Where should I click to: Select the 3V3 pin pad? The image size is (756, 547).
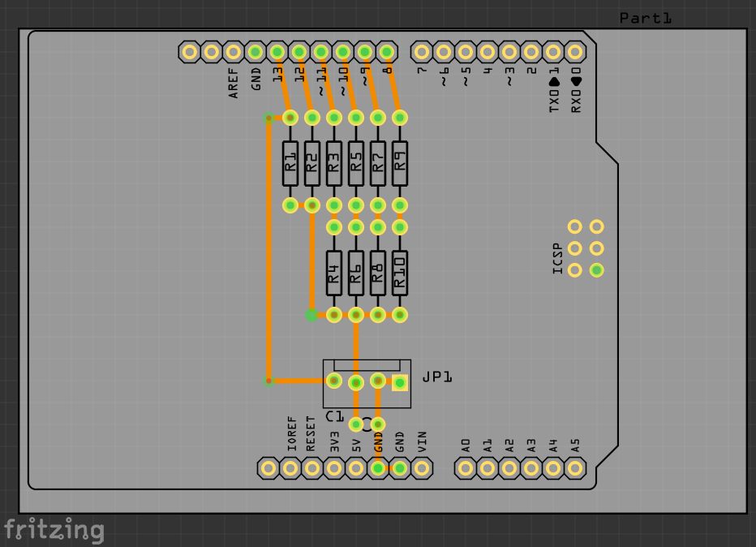pos(333,469)
